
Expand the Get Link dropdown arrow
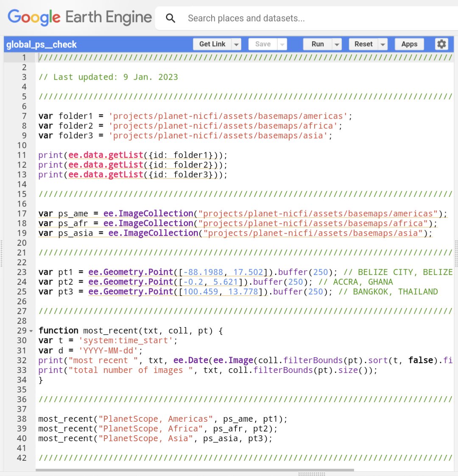pos(236,44)
